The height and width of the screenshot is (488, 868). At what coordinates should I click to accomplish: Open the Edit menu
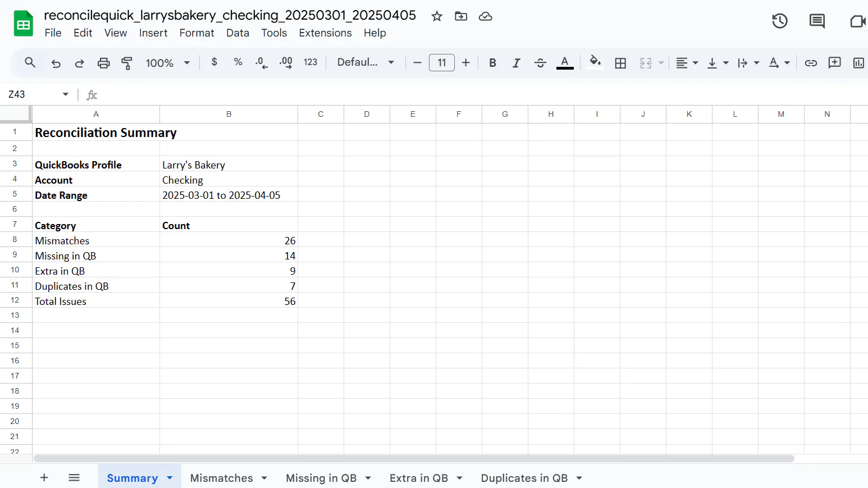coord(83,33)
